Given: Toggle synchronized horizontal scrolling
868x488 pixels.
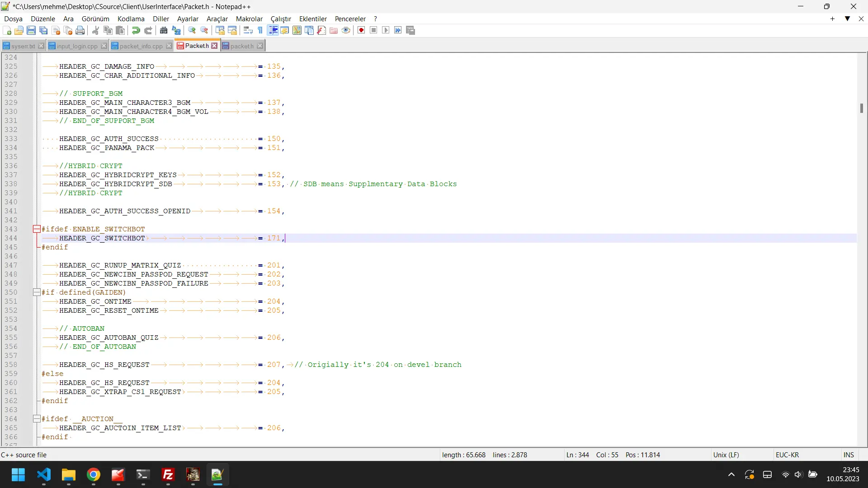Looking at the screenshot, I should [232, 30].
